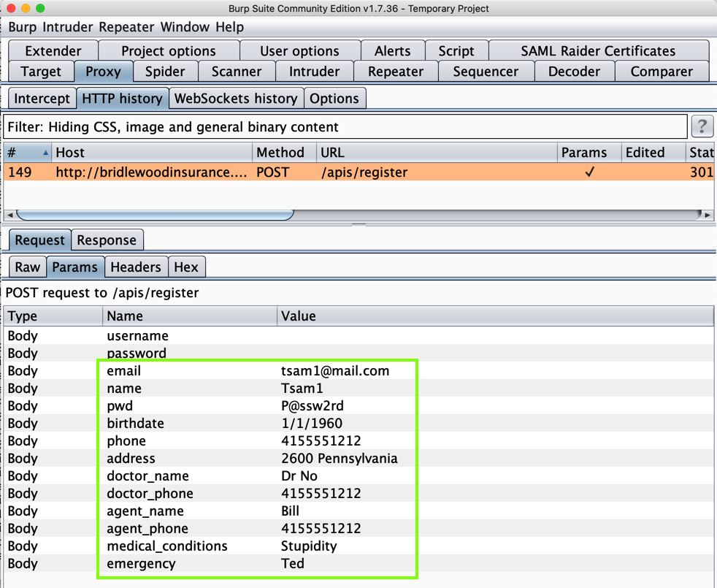Sort history by Method column header

(280, 153)
